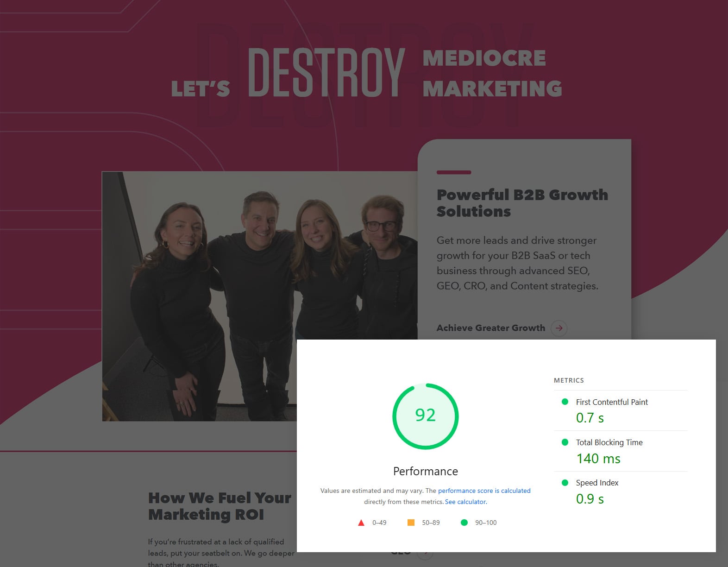This screenshot has height=567, width=728.
Task: Click the arrow icon beside Achieve Greater Growth
Action: point(559,328)
